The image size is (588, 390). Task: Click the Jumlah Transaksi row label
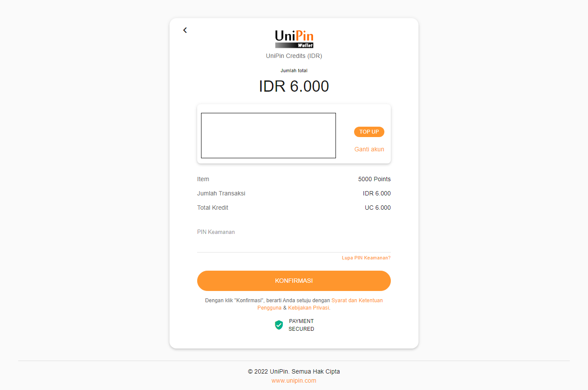coord(221,193)
